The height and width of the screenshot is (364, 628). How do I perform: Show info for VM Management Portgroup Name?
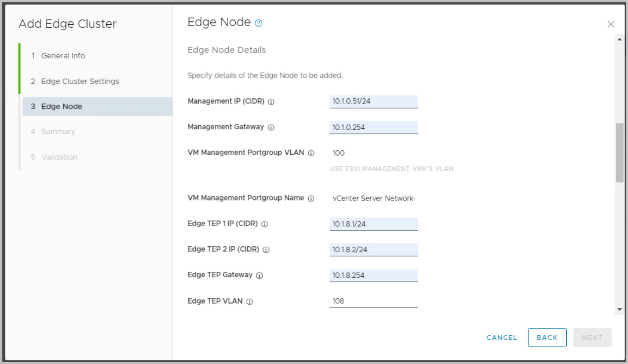[x=311, y=199]
